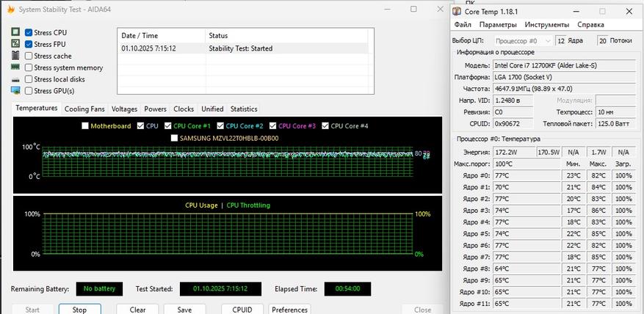This screenshot has width=644, height=314.
Task: Click the Save button
Action: point(185,309)
